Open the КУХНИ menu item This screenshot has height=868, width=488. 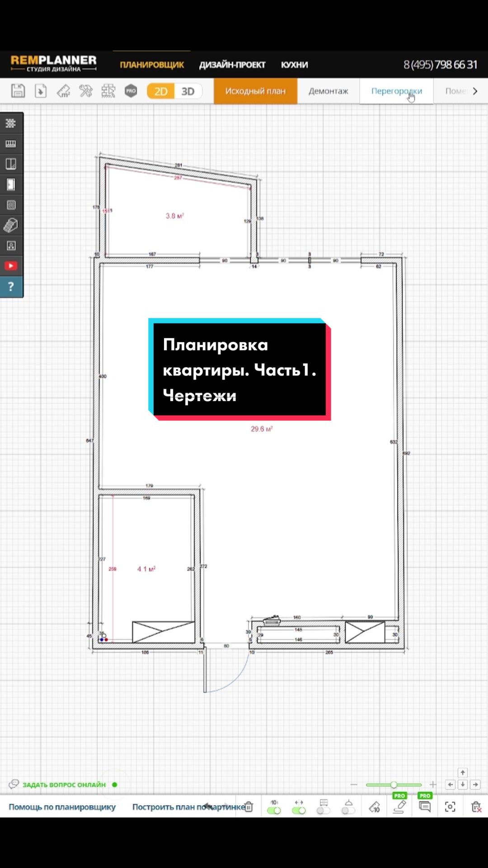(294, 65)
